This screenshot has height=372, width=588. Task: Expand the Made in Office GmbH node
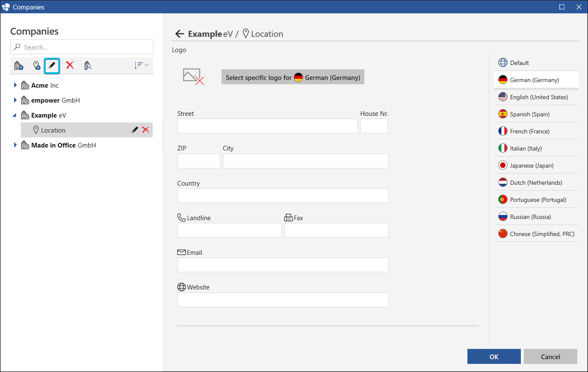pos(15,145)
